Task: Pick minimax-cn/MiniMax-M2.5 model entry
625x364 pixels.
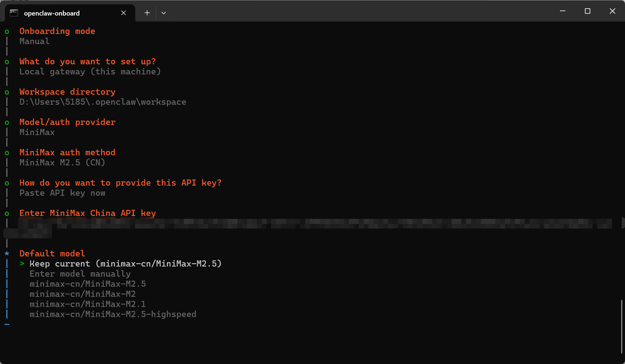Action: coord(88,284)
